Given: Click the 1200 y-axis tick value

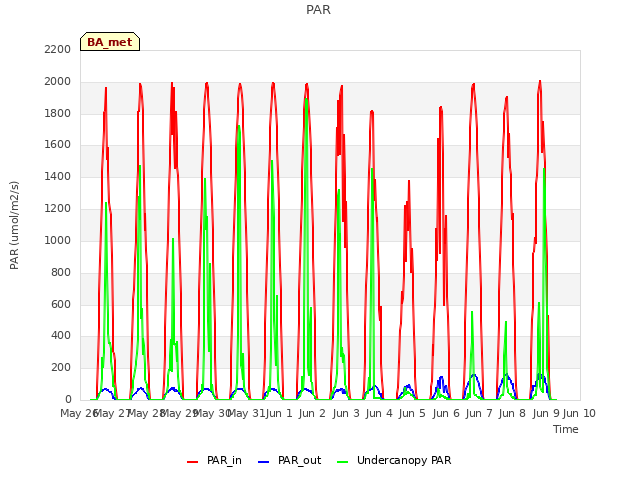Looking at the screenshot, I should pos(58,209).
